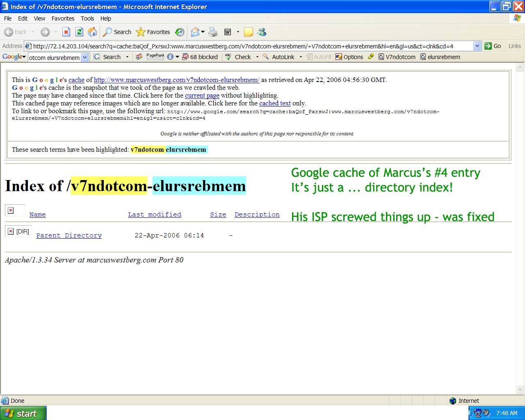Open the Messenger icon
The image size is (525, 420).
coord(262,32)
